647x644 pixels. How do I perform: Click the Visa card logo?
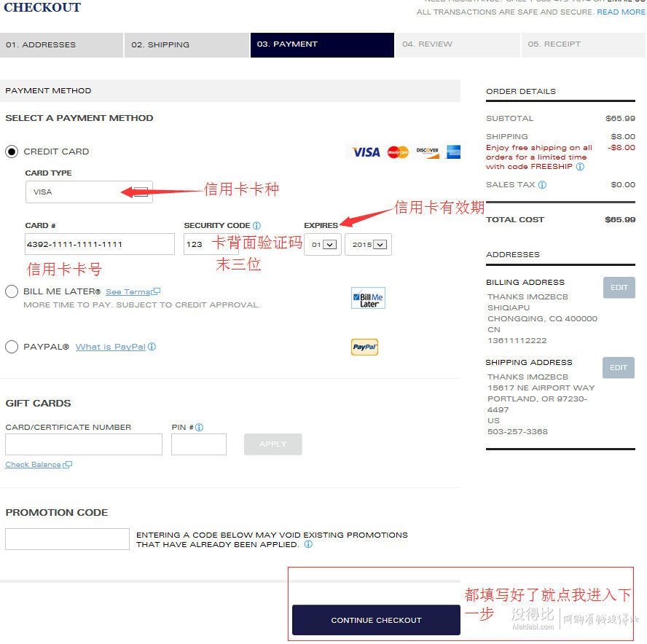366,152
